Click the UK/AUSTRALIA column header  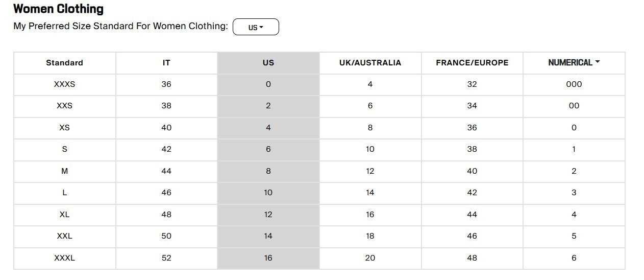point(370,63)
